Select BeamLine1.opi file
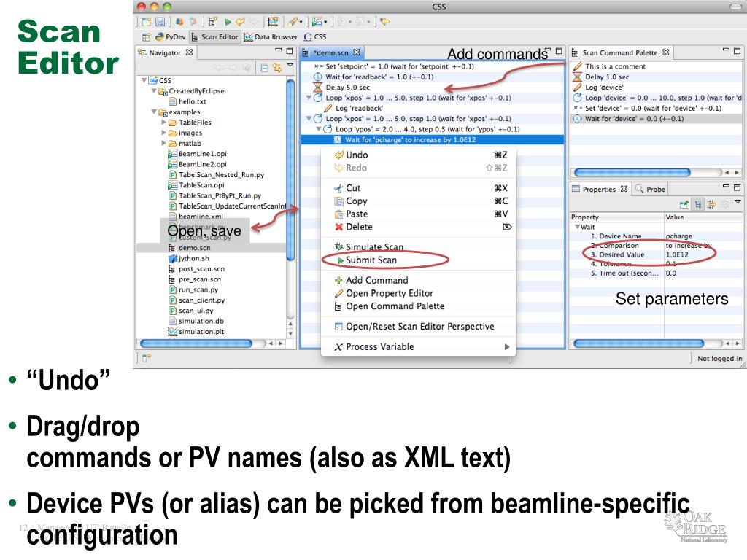 tap(203, 153)
